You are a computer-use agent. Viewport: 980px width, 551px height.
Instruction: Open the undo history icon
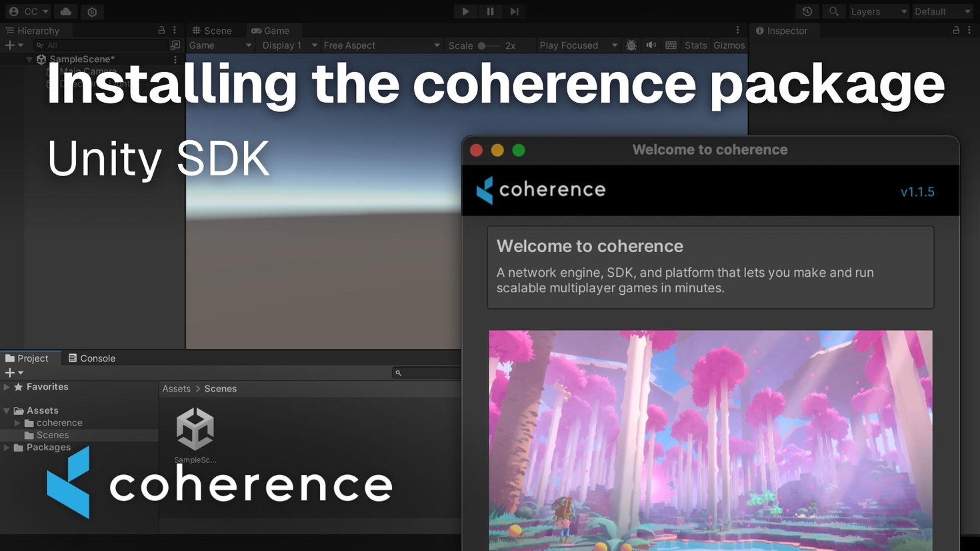(x=807, y=11)
